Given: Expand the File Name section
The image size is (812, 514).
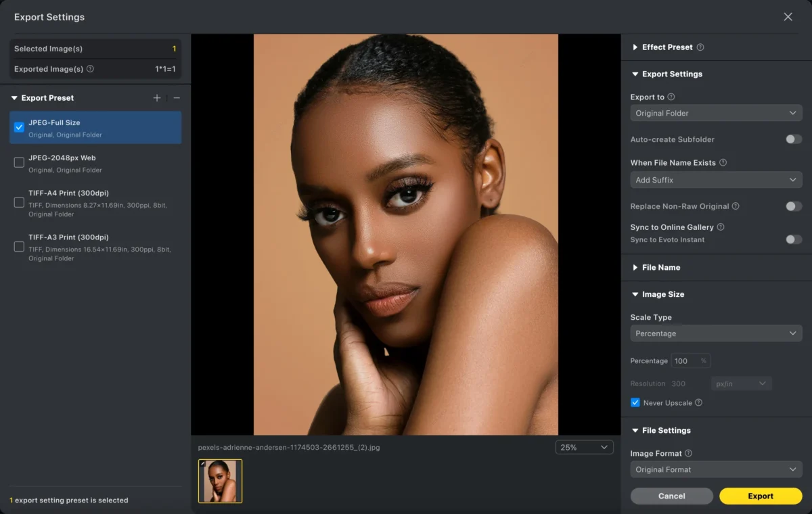Looking at the screenshot, I should coord(660,268).
